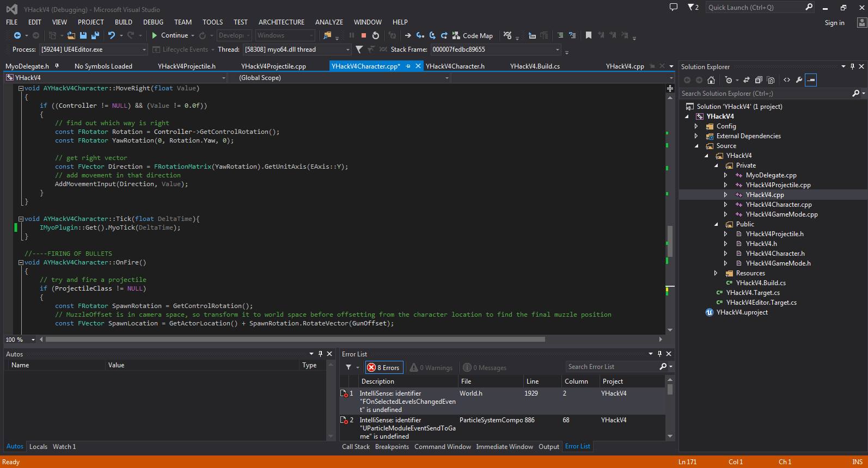Click the Continue debugging button
Viewport: 868px width, 468px height.
pyautogui.click(x=170, y=35)
